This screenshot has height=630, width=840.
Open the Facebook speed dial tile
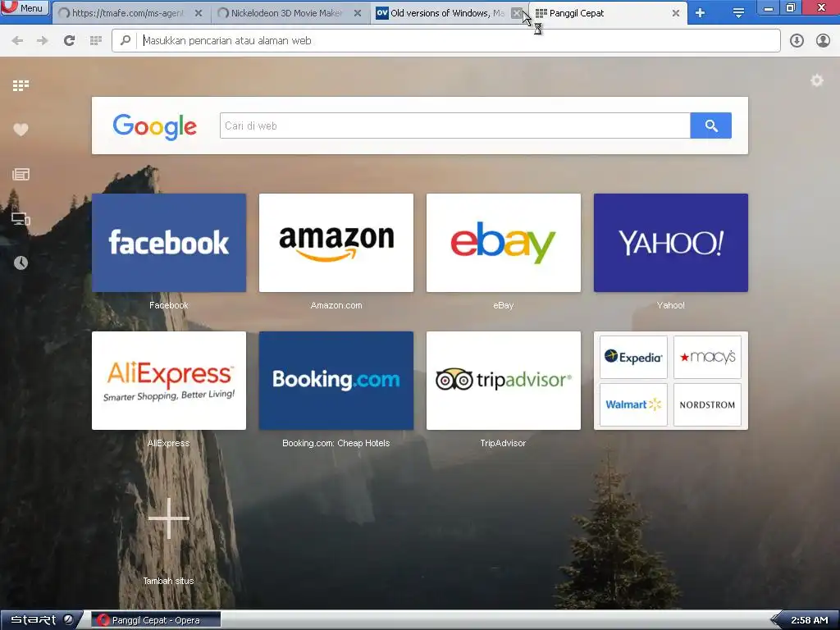[x=169, y=243]
